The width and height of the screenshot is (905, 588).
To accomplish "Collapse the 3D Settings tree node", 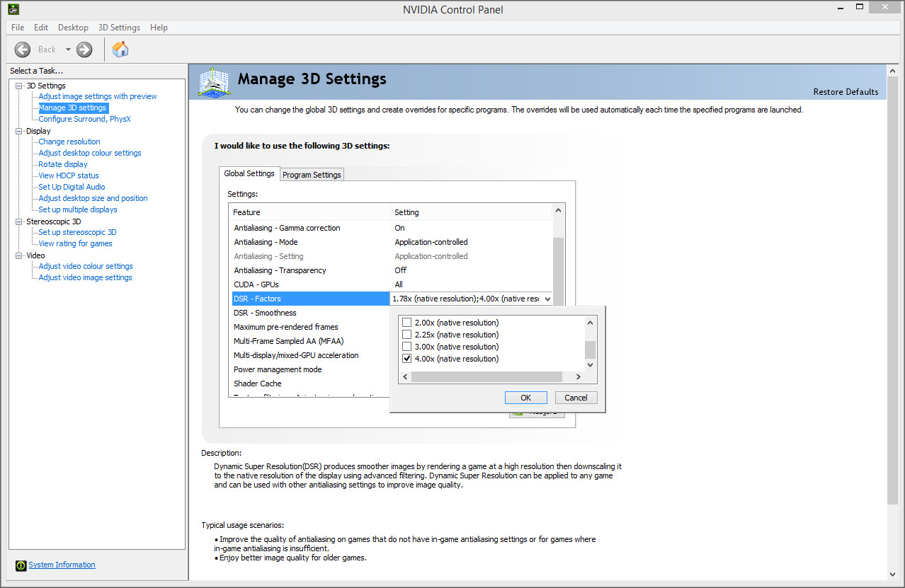I will [19, 86].
